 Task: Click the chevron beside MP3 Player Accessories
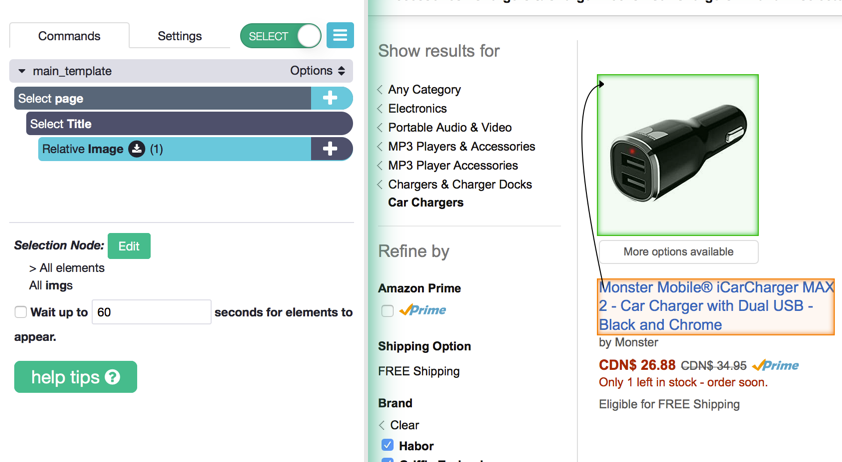[380, 165]
